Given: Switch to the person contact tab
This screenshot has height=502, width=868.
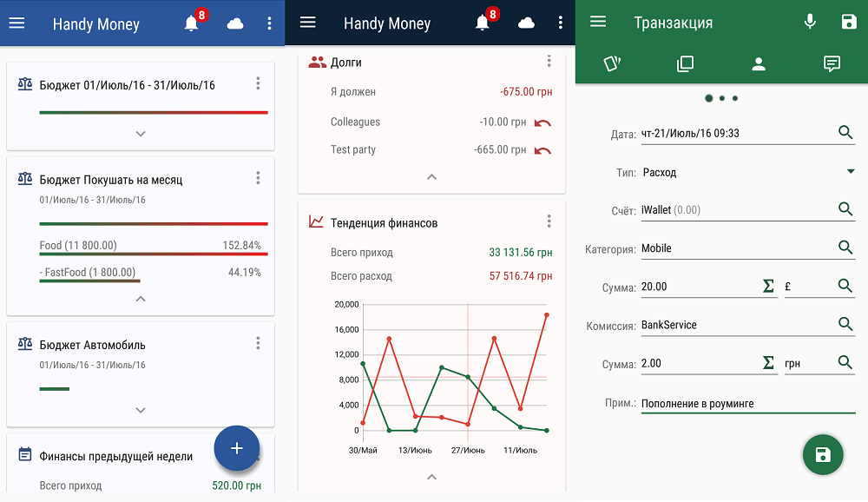Looking at the screenshot, I should [x=759, y=63].
